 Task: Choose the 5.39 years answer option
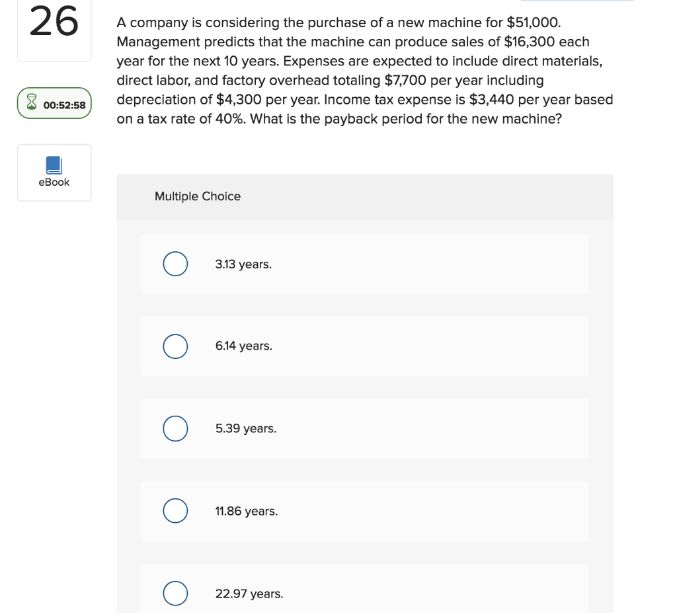(x=175, y=428)
